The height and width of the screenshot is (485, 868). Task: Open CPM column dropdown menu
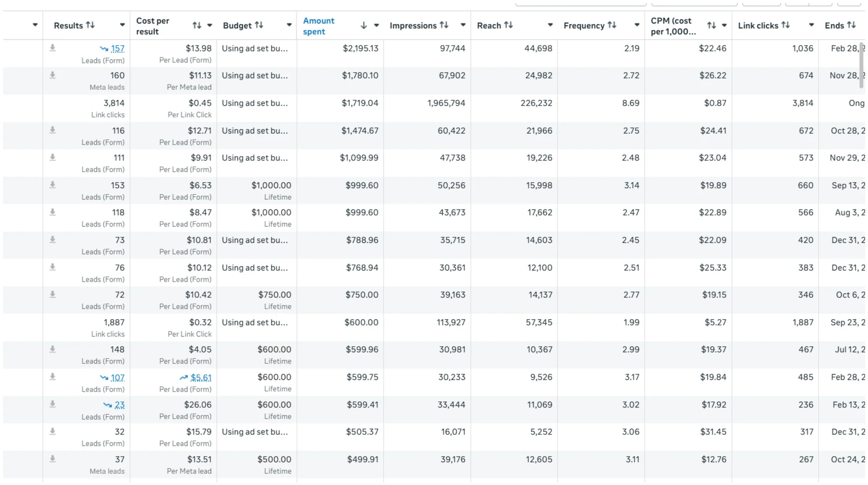724,26
